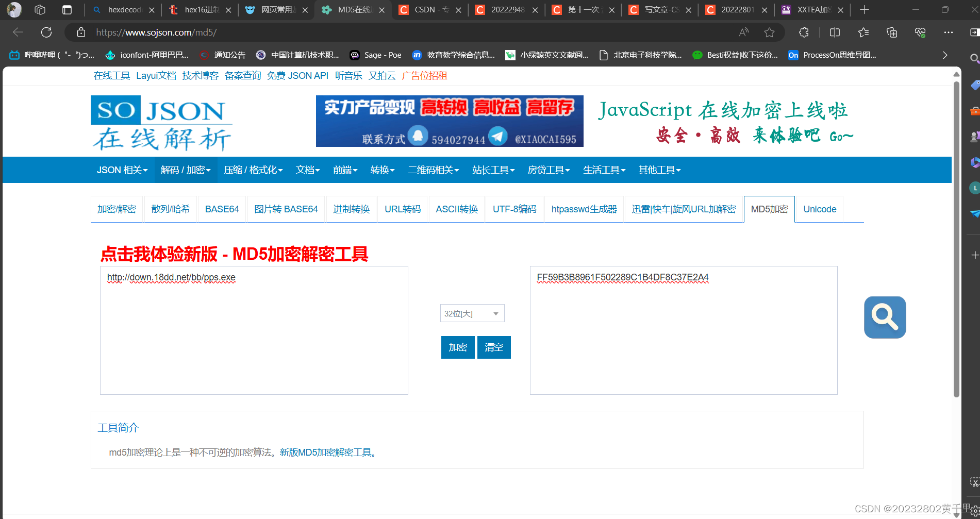The image size is (980, 519).
Task: Expand the 其他工具 dropdown menu
Action: point(659,170)
